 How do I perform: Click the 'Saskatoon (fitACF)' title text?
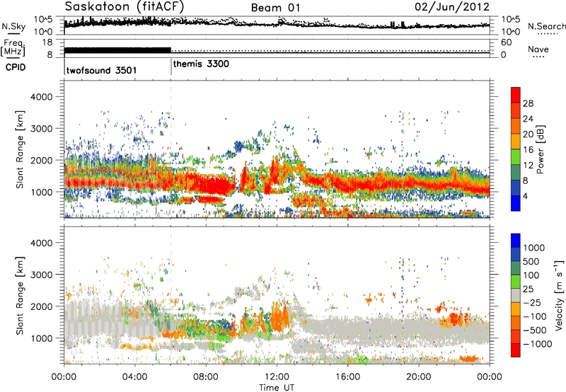(x=125, y=7)
